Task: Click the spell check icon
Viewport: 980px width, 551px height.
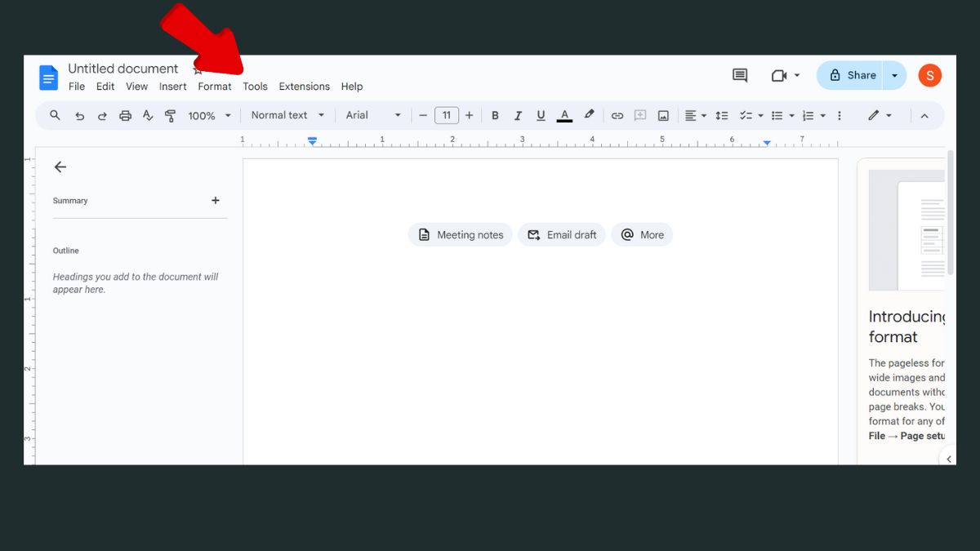Action: pyautogui.click(x=148, y=116)
